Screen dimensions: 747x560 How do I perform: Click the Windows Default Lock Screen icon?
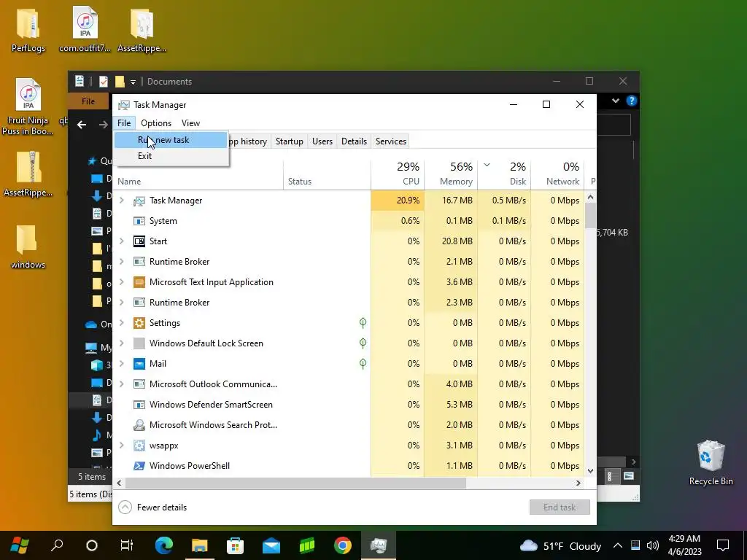(139, 343)
